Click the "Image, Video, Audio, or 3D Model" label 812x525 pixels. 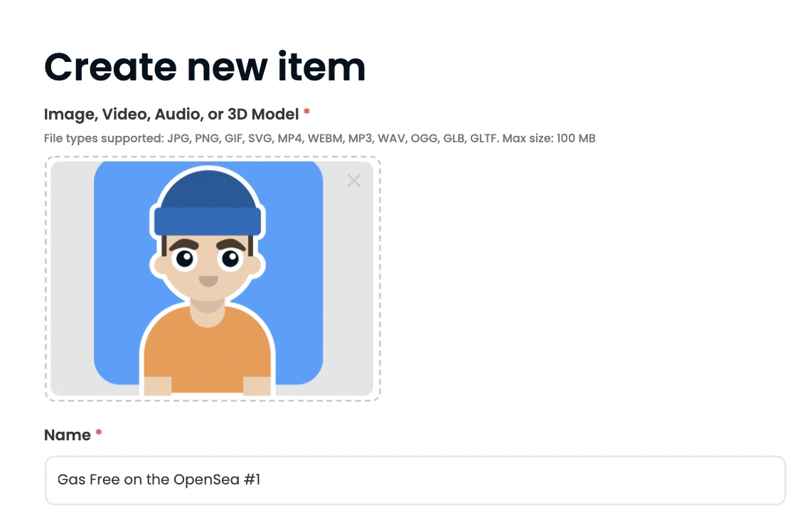point(171,114)
